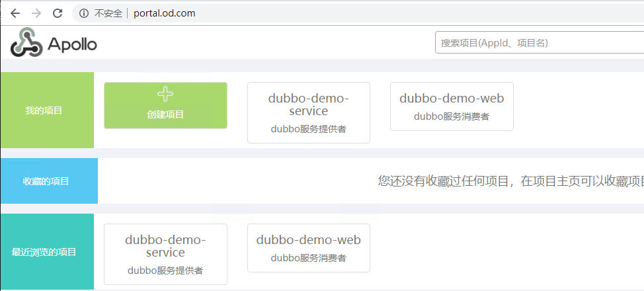Screen dimensions: 644x291
Task: Click the plus icon on create project
Action: (x=165, y=95)
